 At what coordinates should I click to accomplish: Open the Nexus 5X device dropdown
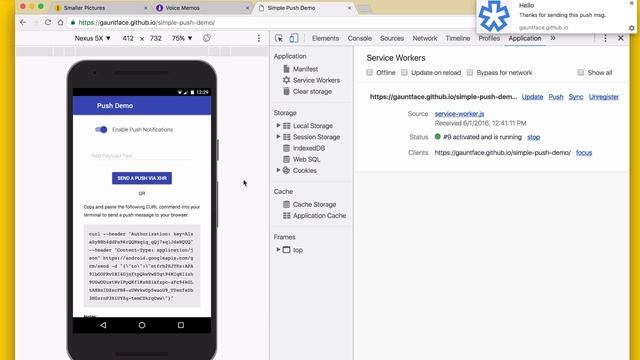93,38
